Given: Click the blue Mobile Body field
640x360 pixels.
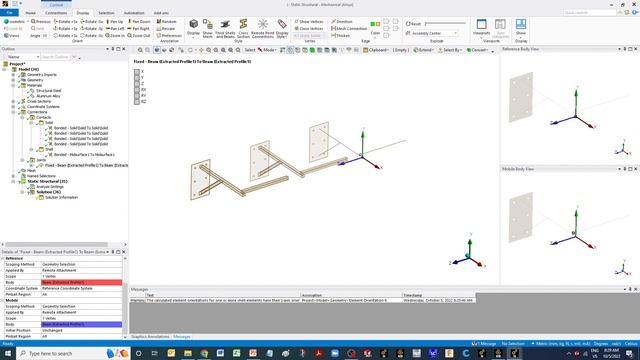Looking at the screenshot, I should point(82,324).
